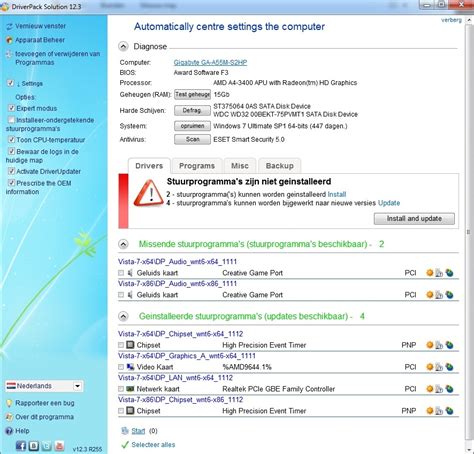474x454 pixels.
Task: Collapse the Missende stuurprogramma's section
Action: coord(123,244)
